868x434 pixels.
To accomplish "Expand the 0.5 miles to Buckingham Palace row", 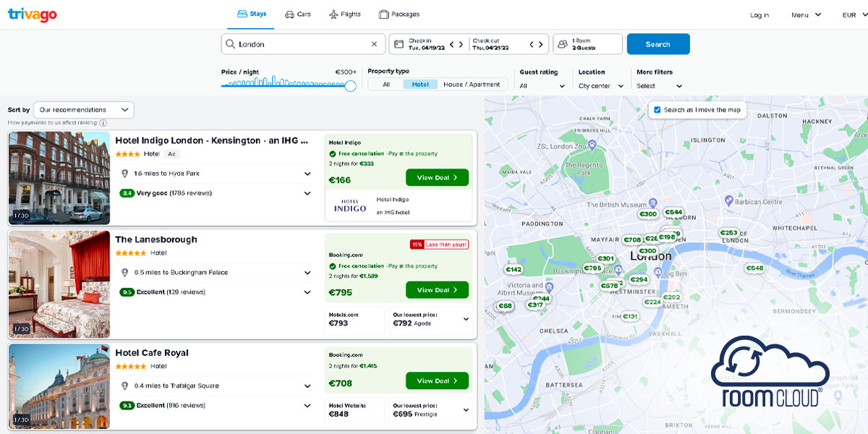I will [x=216, y=273].
